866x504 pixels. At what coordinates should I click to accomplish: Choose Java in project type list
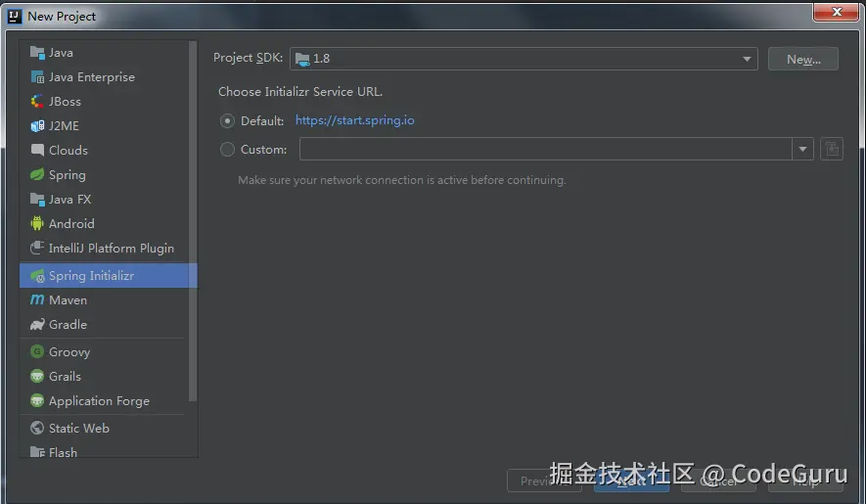coord(104,53)
